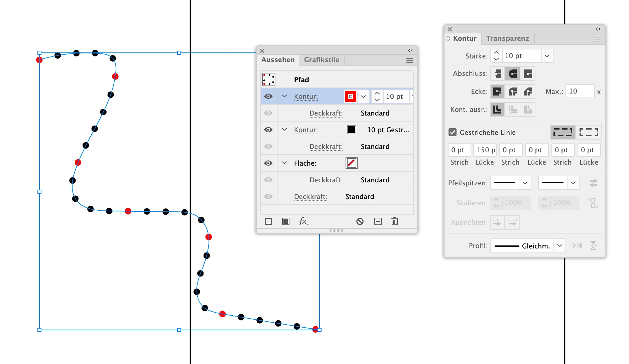Screen dimensions: 629x364
Task: Switch to the Transparenz tab
Action: pyautogui.click(x=507, y=38)
